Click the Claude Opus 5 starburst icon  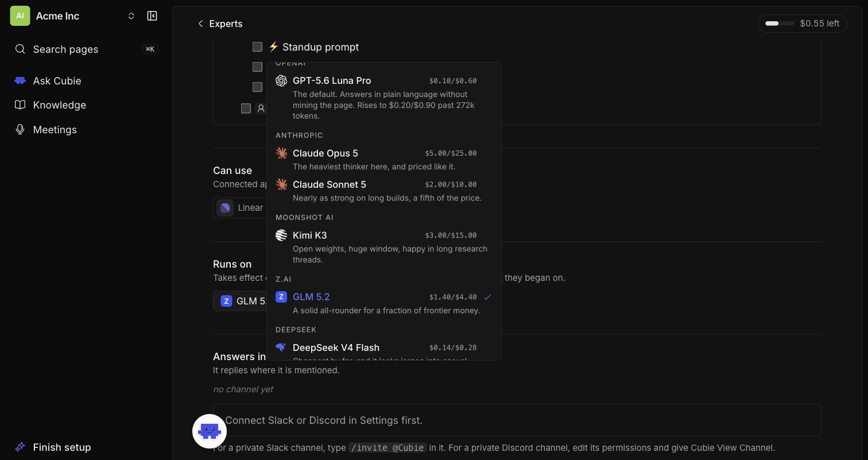281,153
